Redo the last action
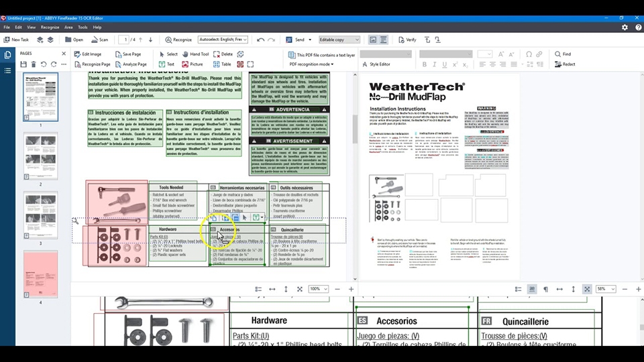 pyautogui.click(x=271, y=40)
